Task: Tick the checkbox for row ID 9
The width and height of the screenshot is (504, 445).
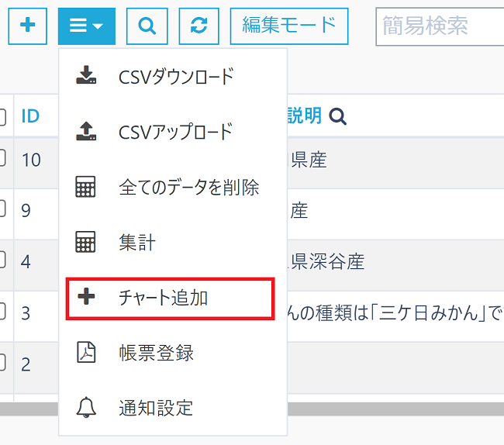Action: pos(2,209)
